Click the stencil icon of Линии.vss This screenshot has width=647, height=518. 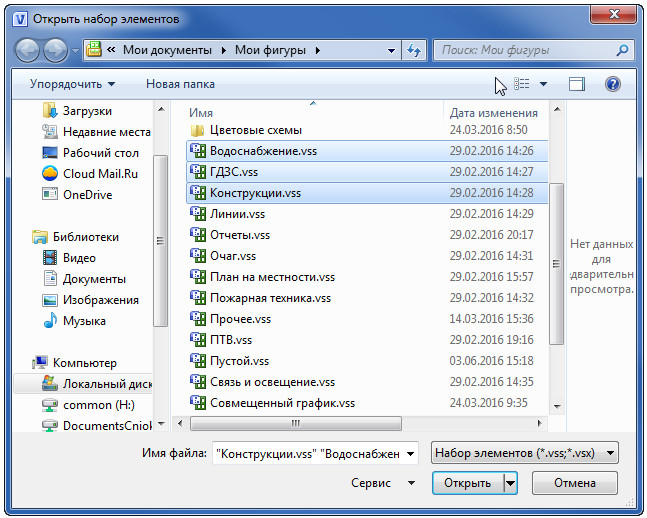(x=197, y=213)
